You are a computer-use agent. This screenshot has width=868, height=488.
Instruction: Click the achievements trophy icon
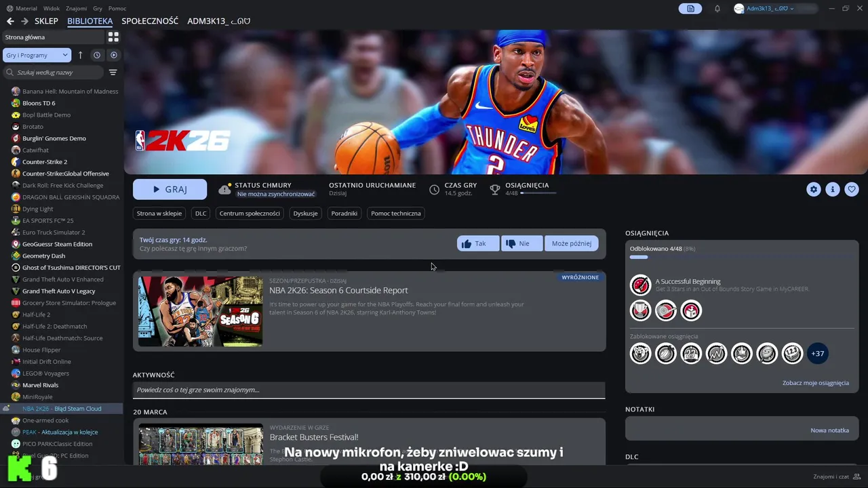495,190
